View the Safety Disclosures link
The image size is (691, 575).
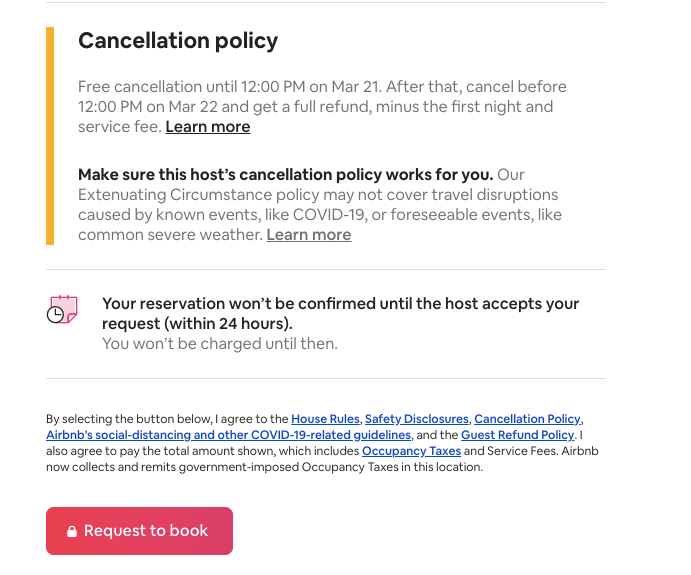click(x=416, y=419)
